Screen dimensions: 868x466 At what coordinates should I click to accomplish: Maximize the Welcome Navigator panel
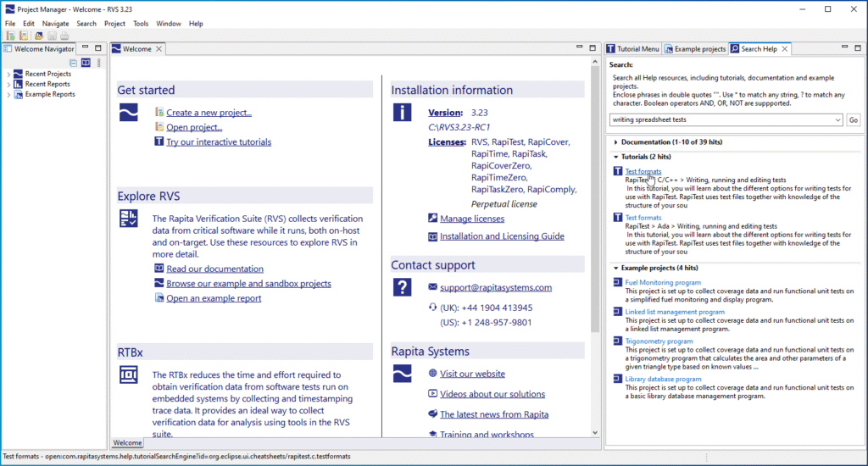[x=98, y=48]
